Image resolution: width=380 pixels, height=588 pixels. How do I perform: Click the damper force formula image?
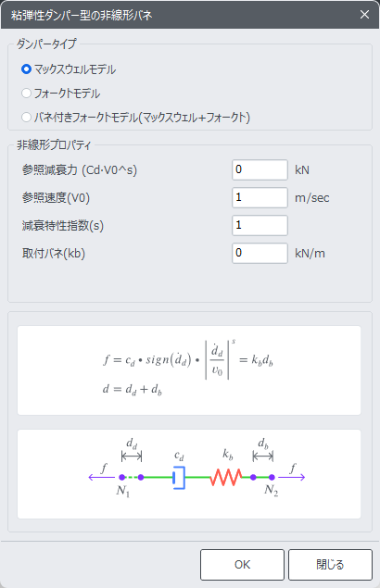(x=189, y=370)
